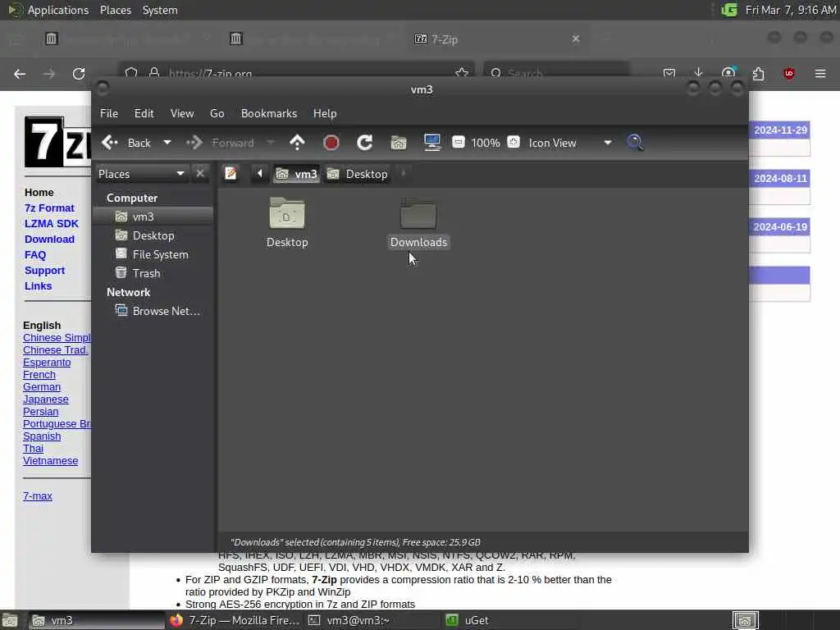
Task: Select the Desktop path bar button
Action: (x=357, y=174)
